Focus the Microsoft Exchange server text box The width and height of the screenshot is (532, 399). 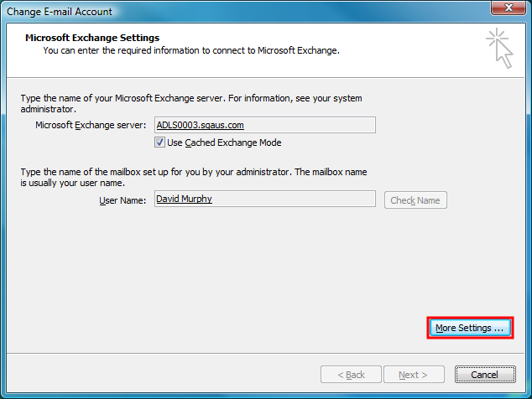click(x=285, y=125)
